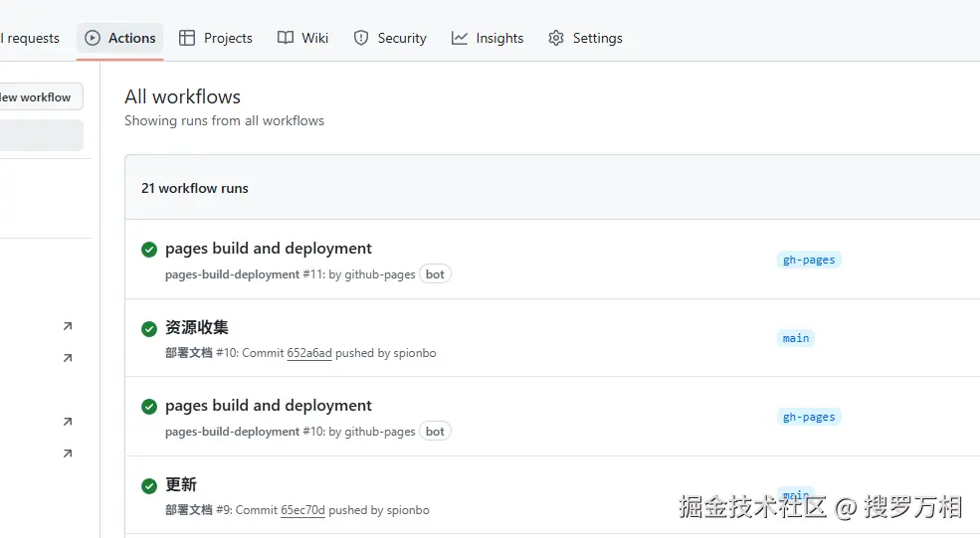Image resolution: width=980 pixels, height=538 pixels.
Task: Click the Settings gear icon
Action: (556, 38)
